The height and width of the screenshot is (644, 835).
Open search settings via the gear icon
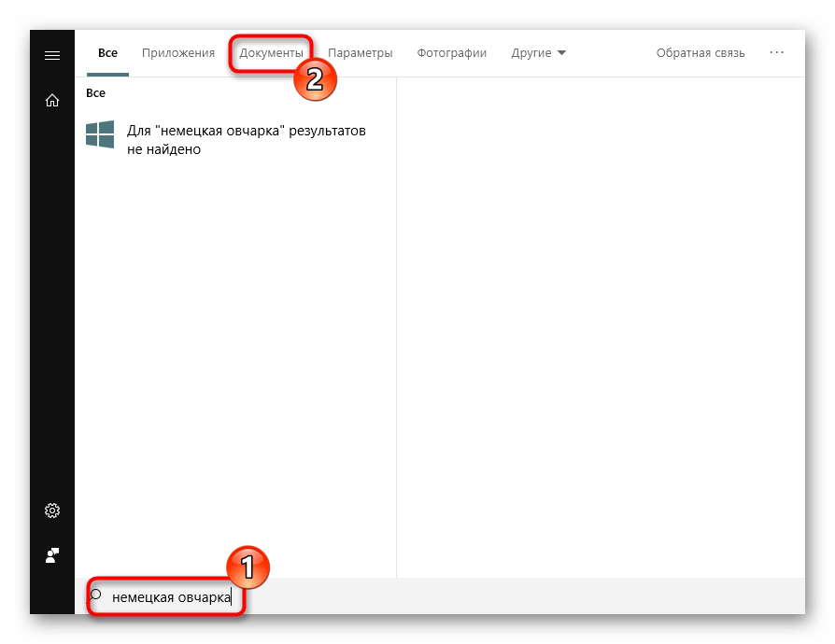tap(52, 511)
